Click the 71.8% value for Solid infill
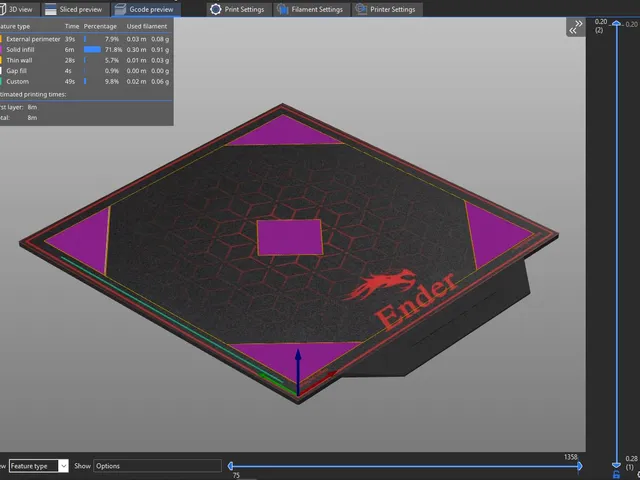The height and width of the screenshot is (480, 640). click(x=111, y=49)
